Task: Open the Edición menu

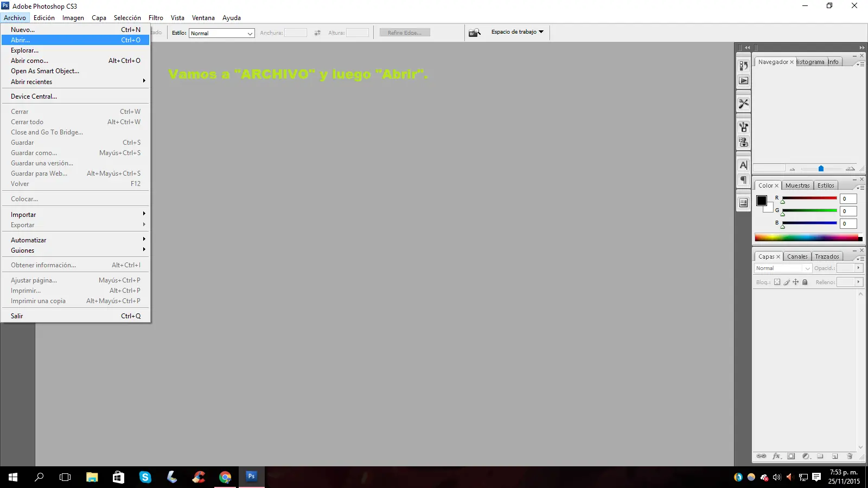Action: point(44,18)
